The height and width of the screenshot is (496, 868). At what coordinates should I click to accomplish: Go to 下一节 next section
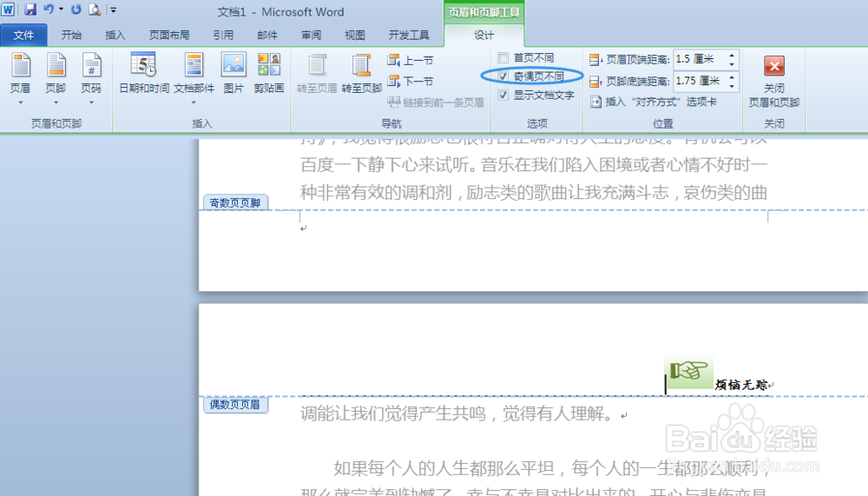(x=411, y=81)
